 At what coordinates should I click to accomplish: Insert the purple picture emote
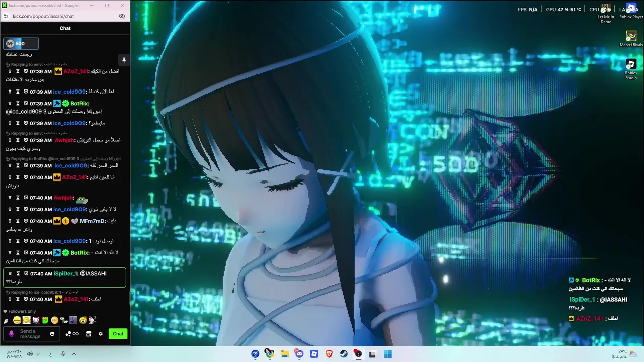(x=73, y=320)
